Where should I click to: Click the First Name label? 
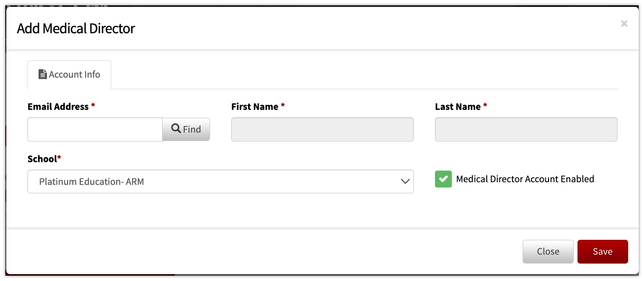(x=254, y=106)
